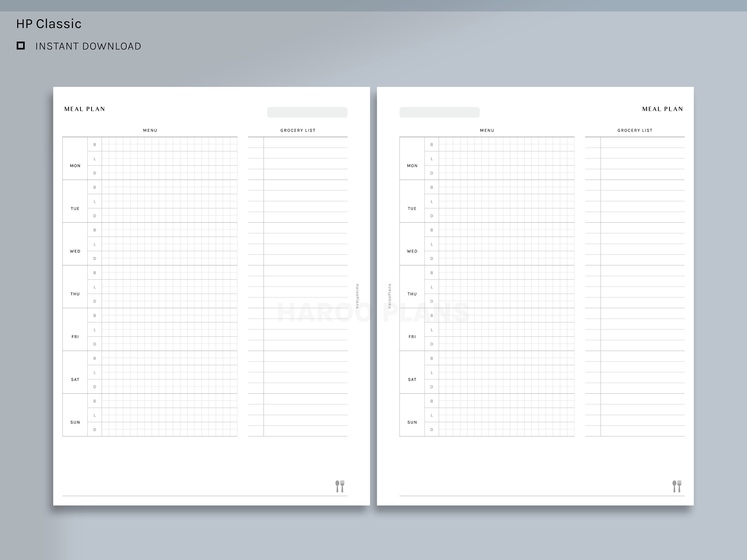
Task: Click Saturday's L lunch label, left page
Action: pyautogui.click(x=95, y=373)
